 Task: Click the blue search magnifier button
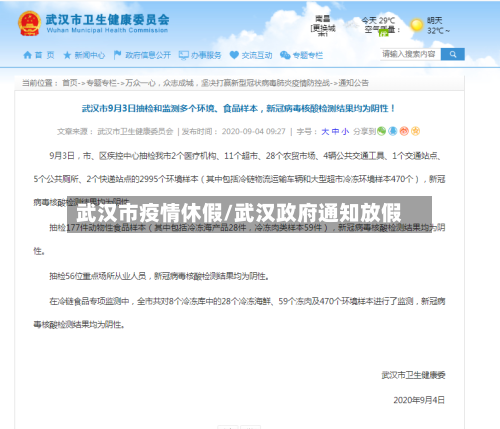pyautogui.click(x=452, y=54)
